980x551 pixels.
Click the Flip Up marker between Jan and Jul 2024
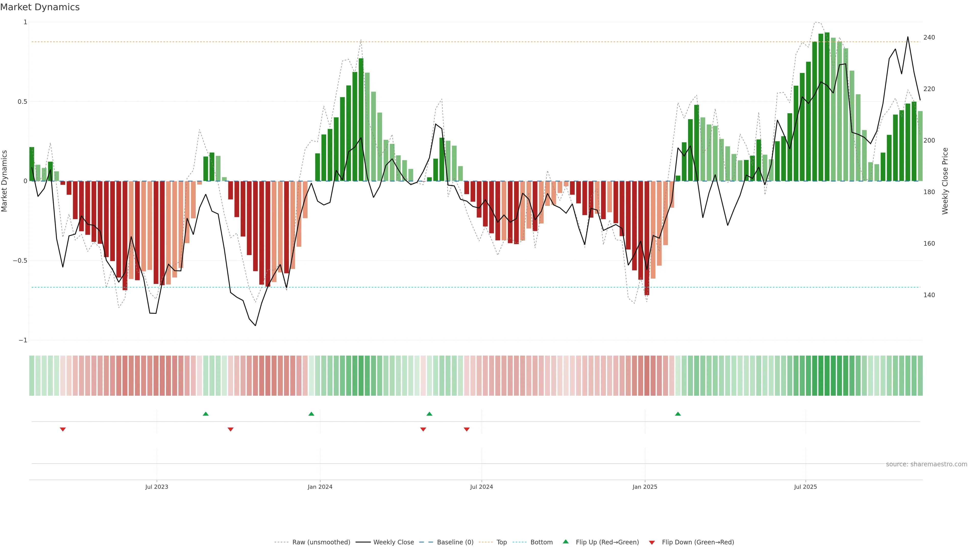[x=430, y=414]
